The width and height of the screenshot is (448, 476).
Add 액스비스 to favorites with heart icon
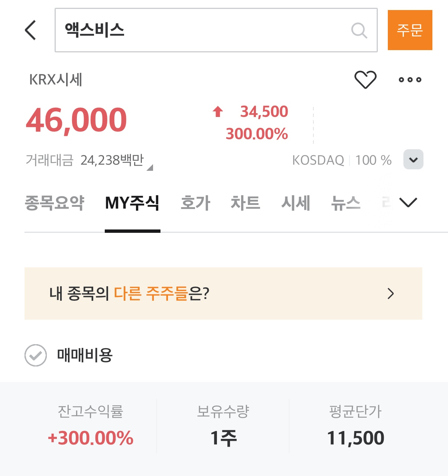point(365,79)
